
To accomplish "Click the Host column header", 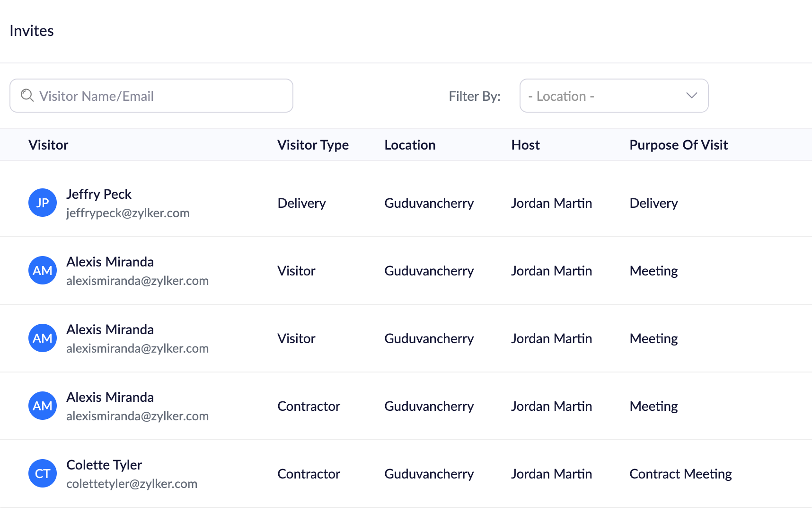I will click(x=525, y=145).
